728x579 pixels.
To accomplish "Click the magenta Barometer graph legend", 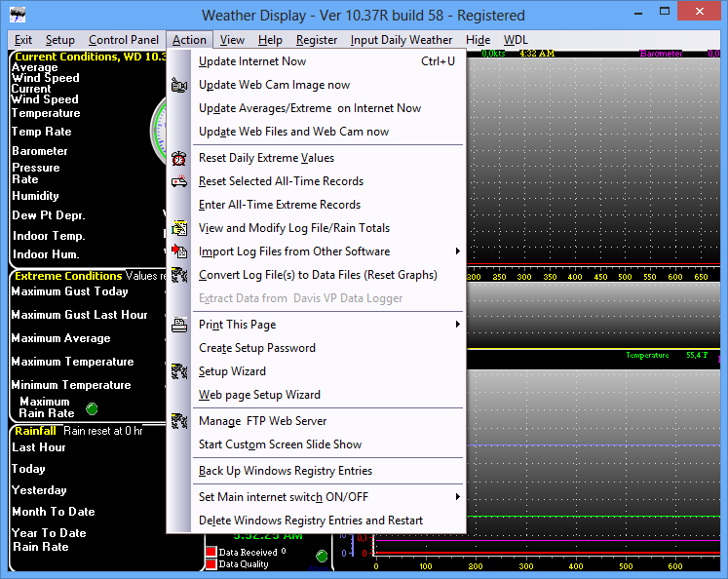I will point(661,54).
